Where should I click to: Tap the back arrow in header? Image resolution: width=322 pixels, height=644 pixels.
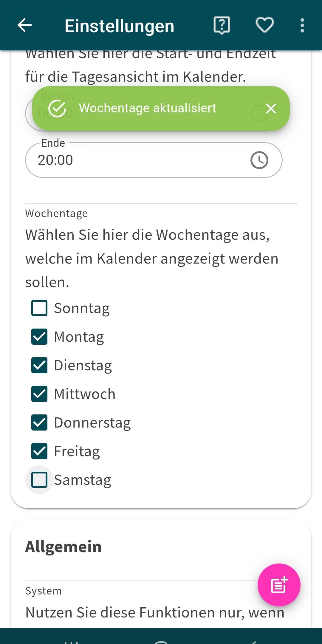tap(24, 25)
